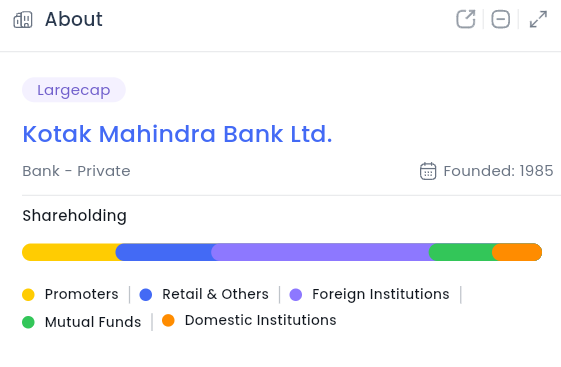Toggle Domestic Institutions orange legend dot

(168, 320)
